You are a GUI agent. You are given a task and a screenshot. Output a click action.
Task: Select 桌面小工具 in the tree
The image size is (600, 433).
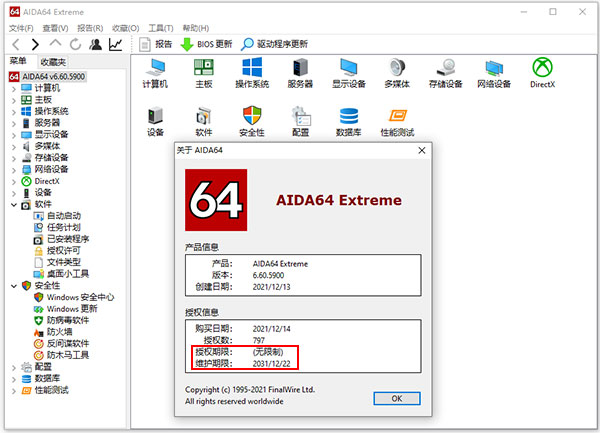point(61,274)
